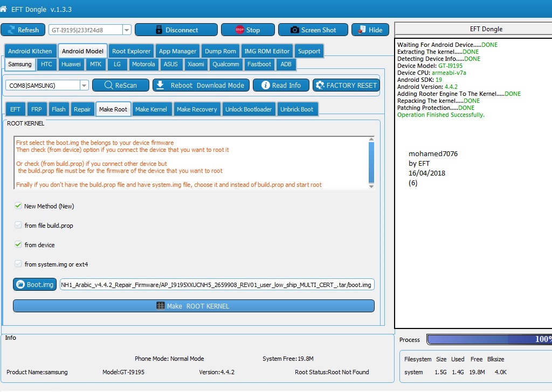Check the from file build.prop option
The width and height of the screenshot is (552, 392).
click(x=18, y=225)
